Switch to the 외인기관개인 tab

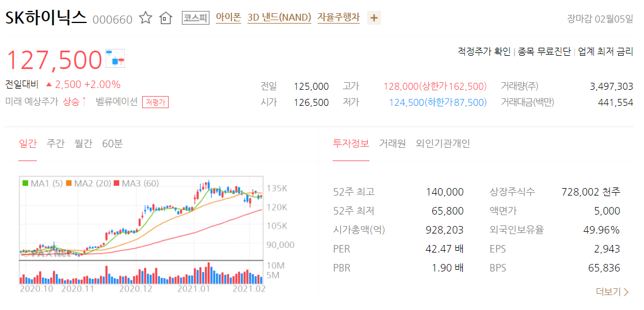[443, 144]
